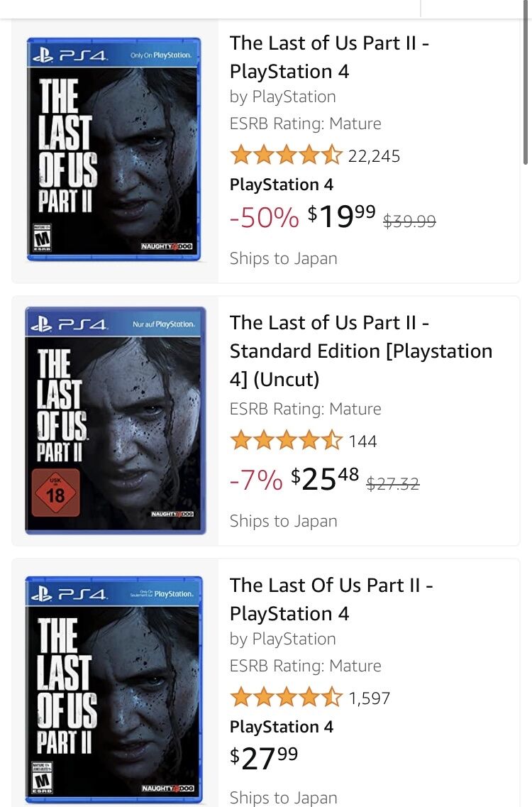This screenshot has height=807, width=532.
Task: Click the struck-through $39.99 list price
Action: tap(409, 221)
